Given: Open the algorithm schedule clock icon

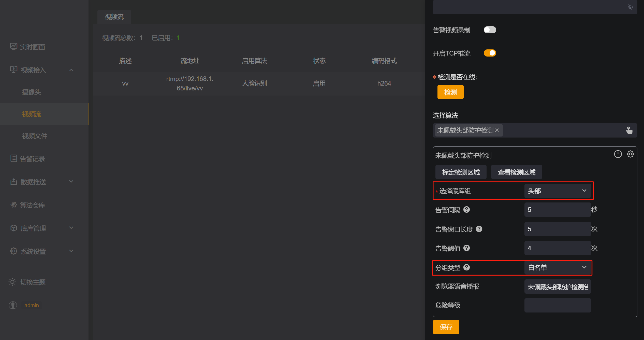Looking at the screenshot, I should click(x=618, y=154).
